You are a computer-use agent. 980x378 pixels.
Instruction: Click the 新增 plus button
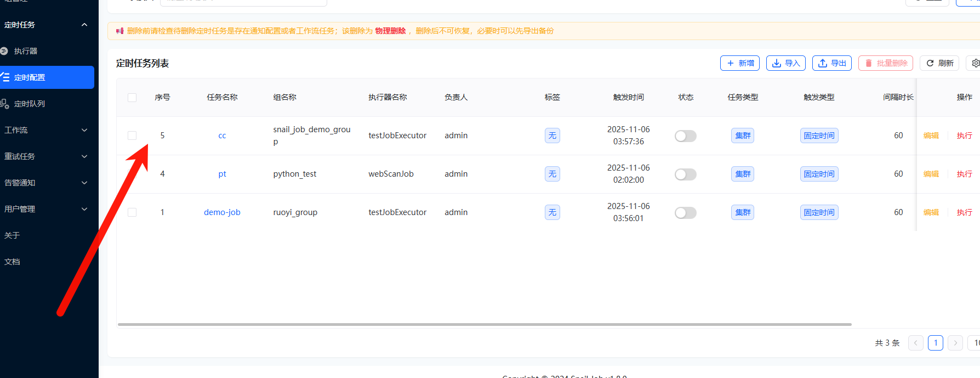pos(739,63)
